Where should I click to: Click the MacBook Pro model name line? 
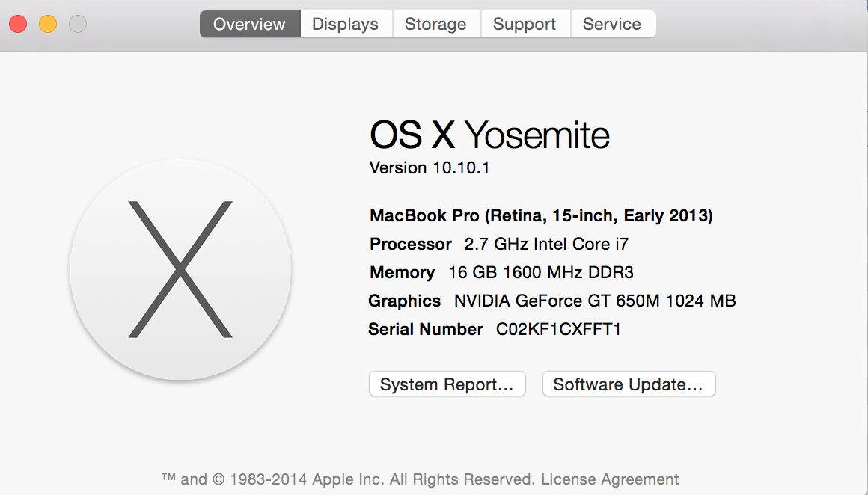coord(542,215)
